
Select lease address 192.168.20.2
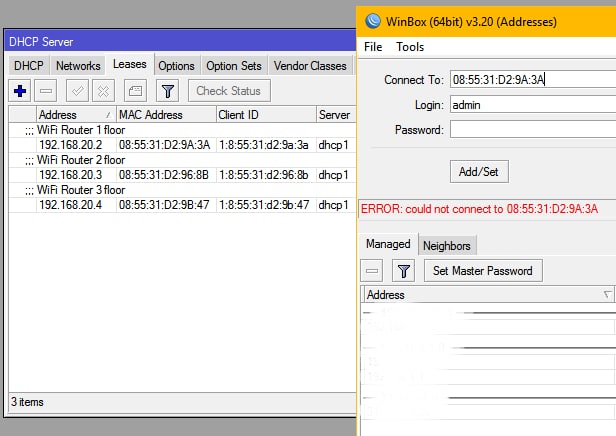(70, 145)
